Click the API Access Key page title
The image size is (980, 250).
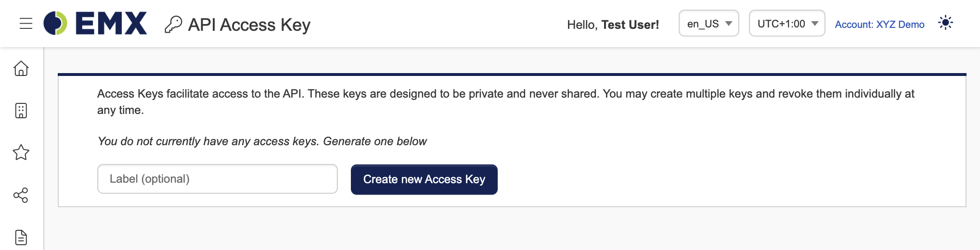click(x=249, y=25)
